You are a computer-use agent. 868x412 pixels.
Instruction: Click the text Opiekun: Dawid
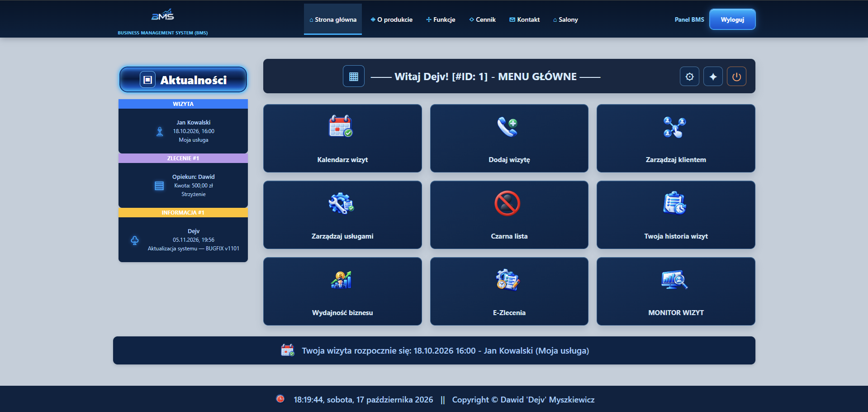point(194,177)
